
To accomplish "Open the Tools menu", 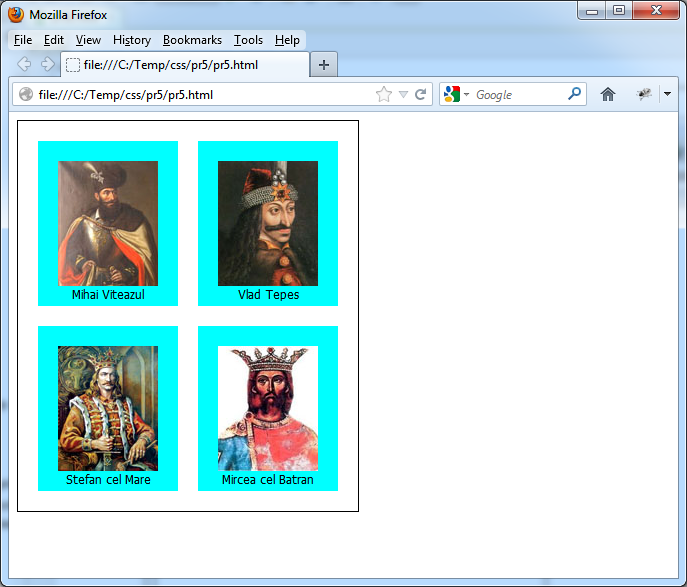I will coord(248,40).
